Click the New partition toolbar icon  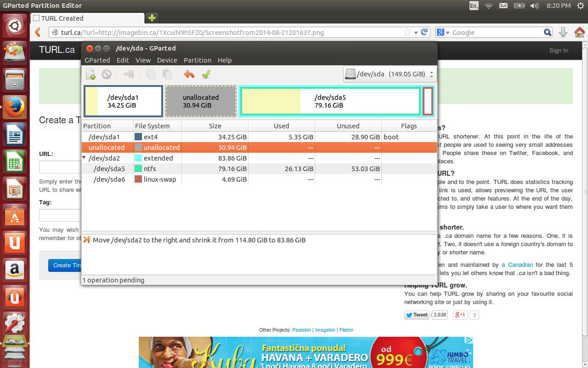click(91, 74)
